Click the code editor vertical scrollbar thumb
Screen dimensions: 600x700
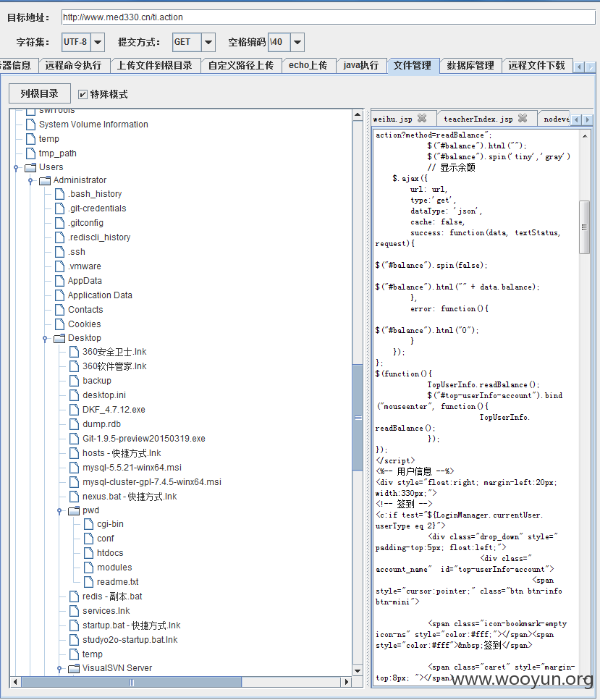(584, 227)
